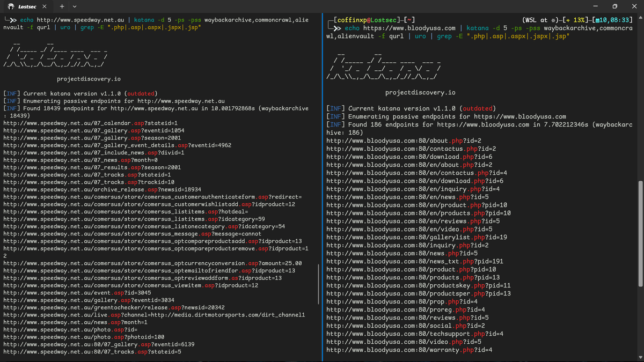
Task: Click the bloodyusa en/inquiry.php?id=4 URL
Action: point(413,189)
